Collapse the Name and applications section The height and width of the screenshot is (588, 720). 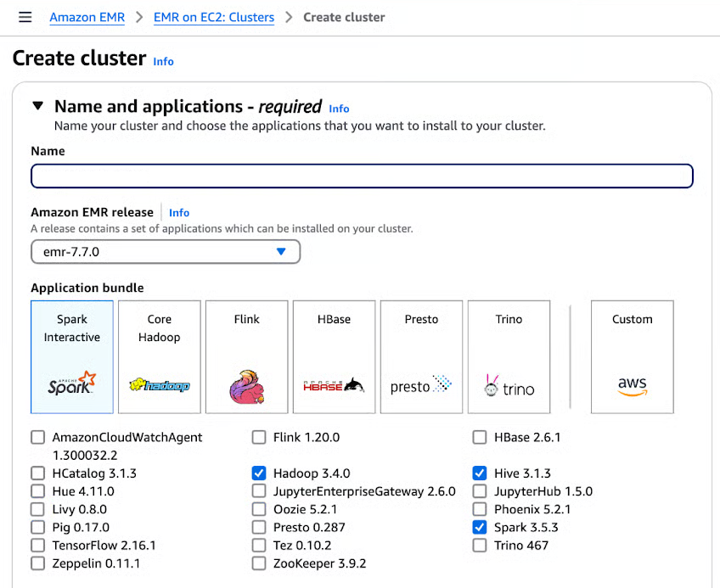(x=37, y=107)
